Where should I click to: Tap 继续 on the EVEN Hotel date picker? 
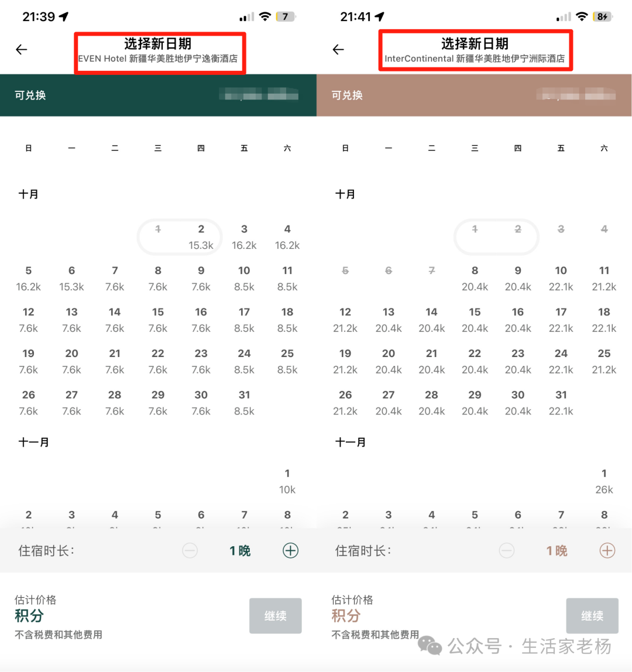coord(275,616)
